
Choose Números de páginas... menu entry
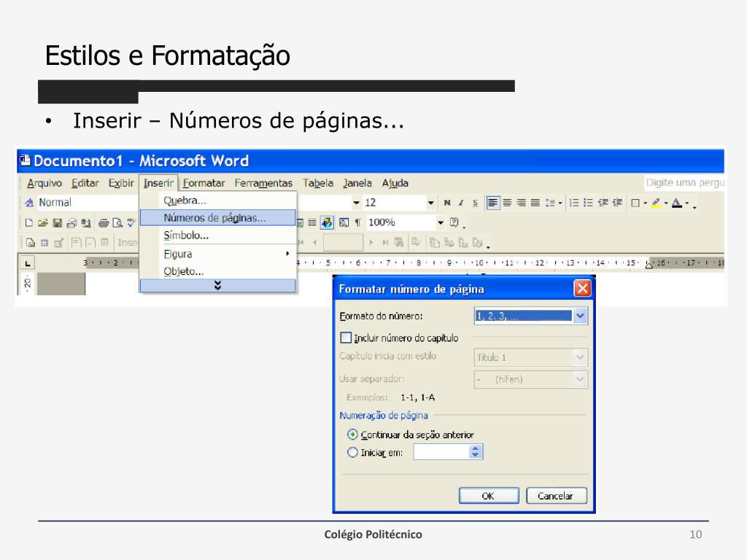click(x=217, y=217)
